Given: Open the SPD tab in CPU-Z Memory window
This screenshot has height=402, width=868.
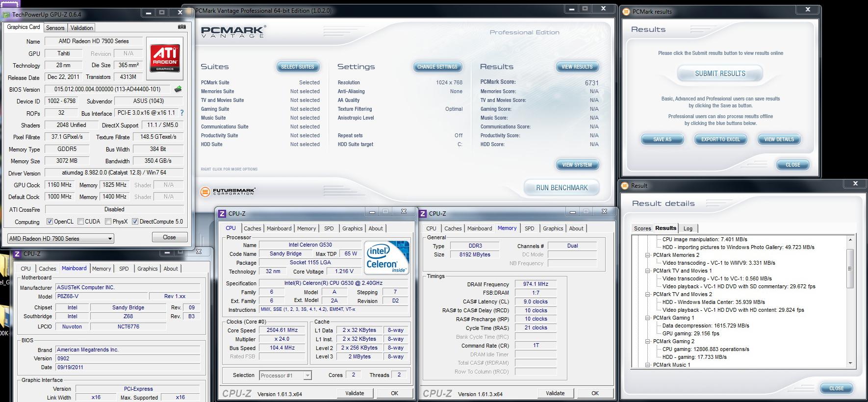Looking at the screenshot, I should pyautogui.click(x=530, y=228).
